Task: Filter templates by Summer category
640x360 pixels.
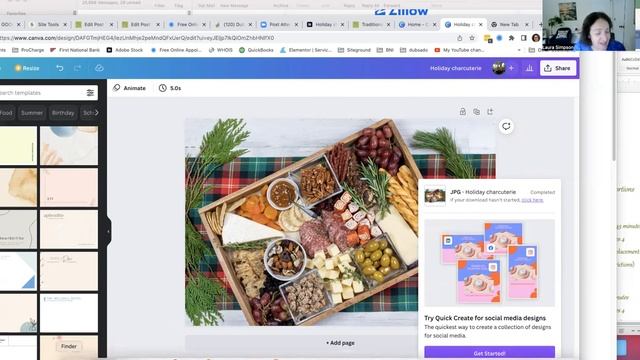Action: pos(32,113)
